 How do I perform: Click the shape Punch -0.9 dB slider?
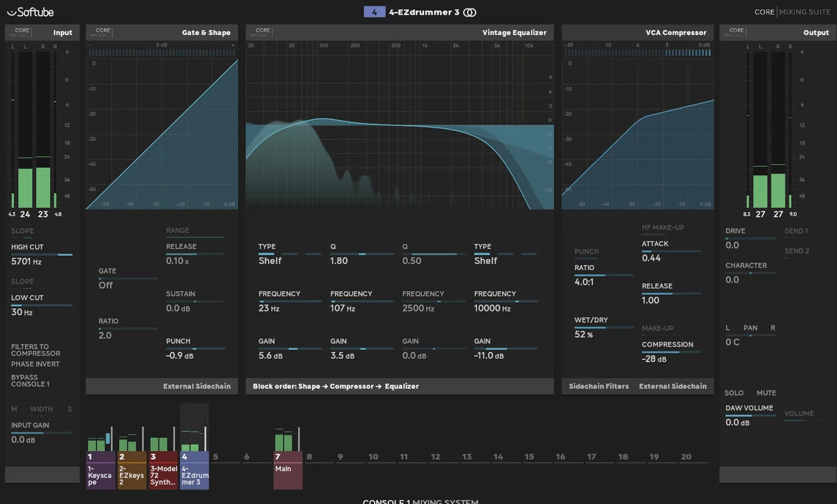pyautogui.click(x=195, y=349)
